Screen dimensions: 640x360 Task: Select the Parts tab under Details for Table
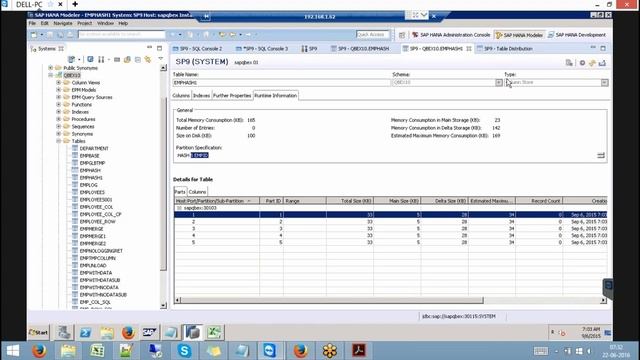[x=180, y=192]
